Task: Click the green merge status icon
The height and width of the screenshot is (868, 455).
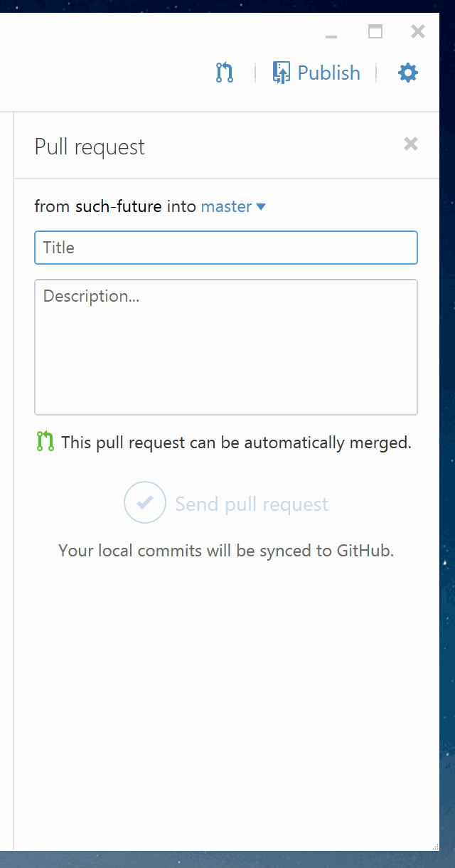Action: [45, 442]
